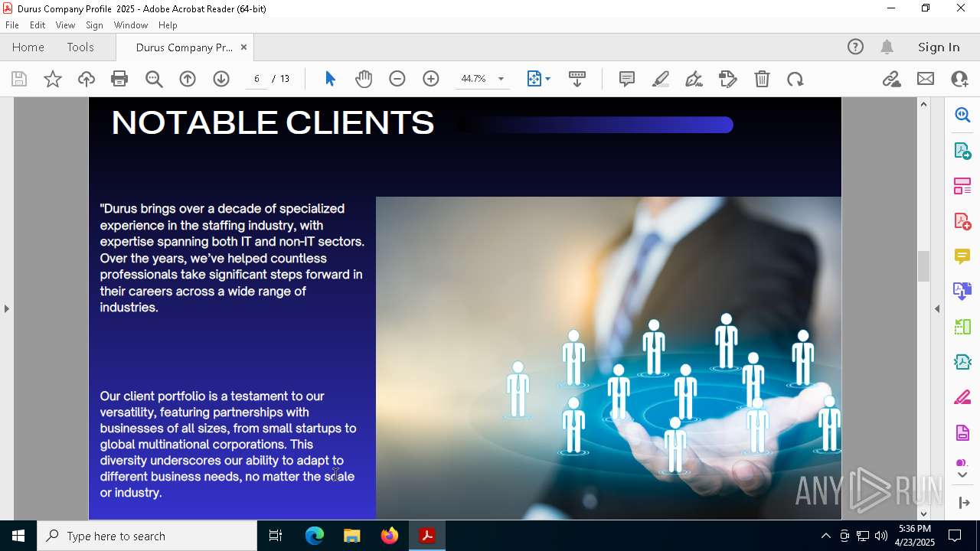The height and width of the screenshot is (551, 980).
Task: Click the Delete trash icon
Action: [x=762, y=79]
